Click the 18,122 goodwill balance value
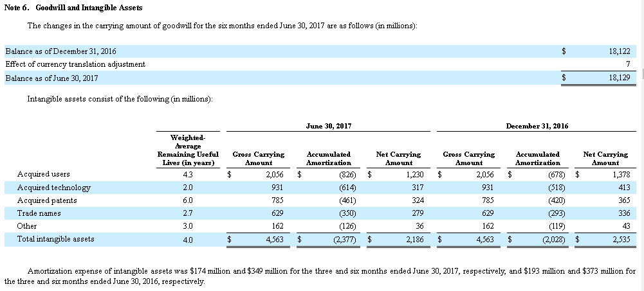644x291 pixels. [x=620, y=51]
